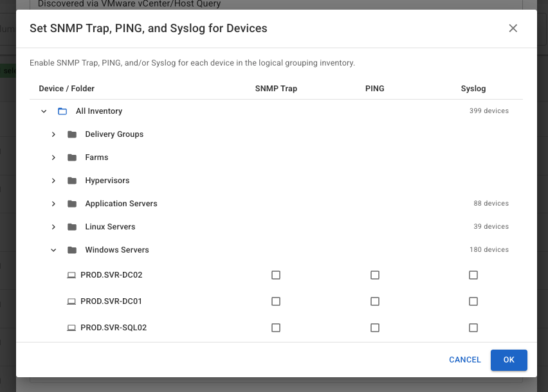
Task: Click the CANCEL button
Action: click(465, 360)
